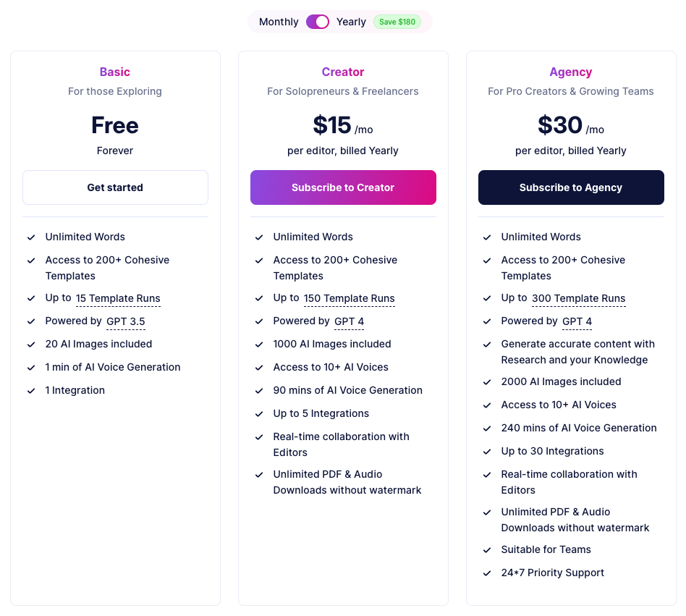The width and height of the screenshot is (686, 616).
Task: Click checkmark beside 1000 AI Images included
Action: click(259, 345)
